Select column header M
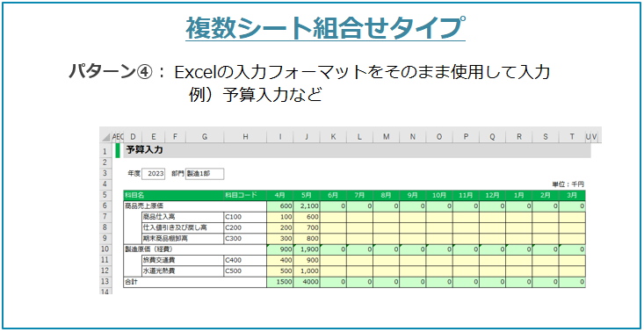Screen dimensions: 644x332 [x=386, y=137]
